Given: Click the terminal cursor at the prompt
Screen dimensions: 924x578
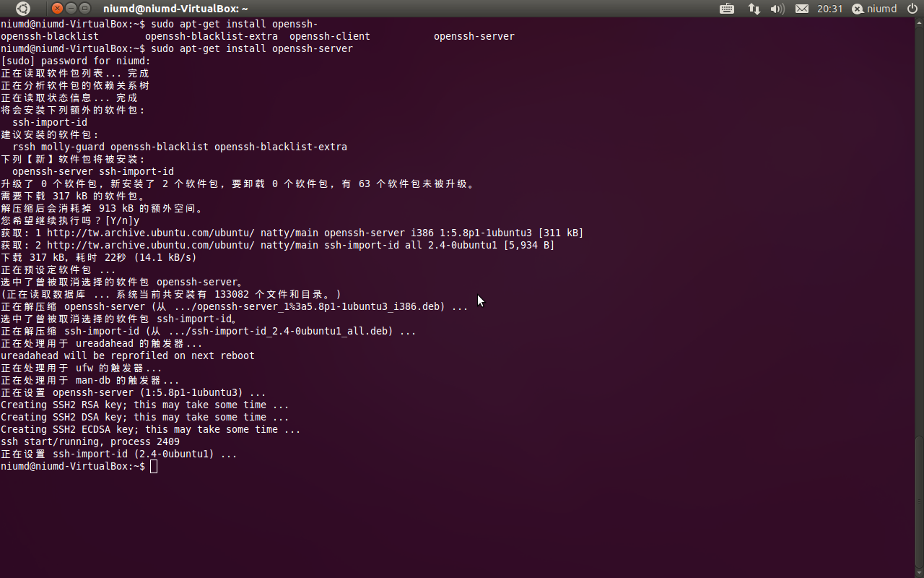Looking at the screenshot, I should (x=154, y=467).
